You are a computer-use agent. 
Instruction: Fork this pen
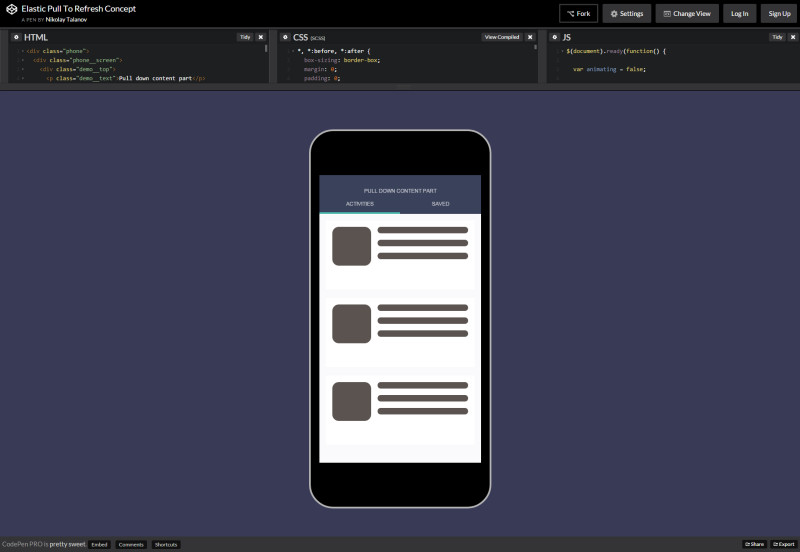(578, 14)
